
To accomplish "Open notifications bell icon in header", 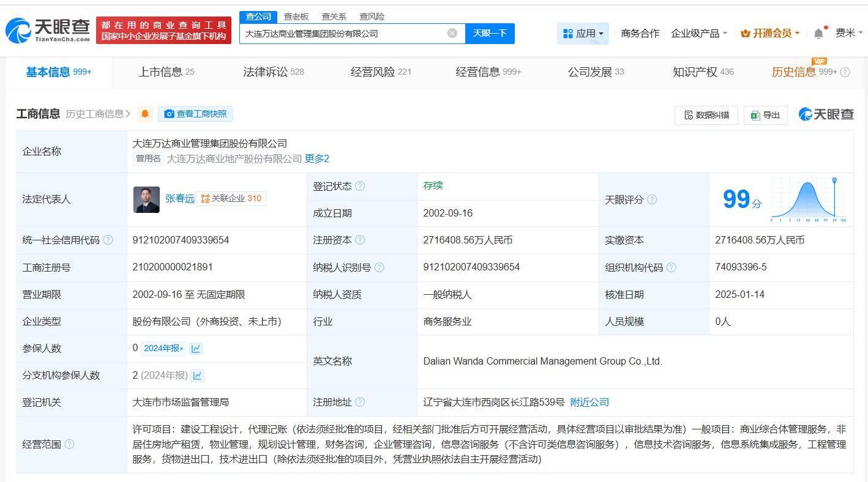I will (x=818, y=34).
